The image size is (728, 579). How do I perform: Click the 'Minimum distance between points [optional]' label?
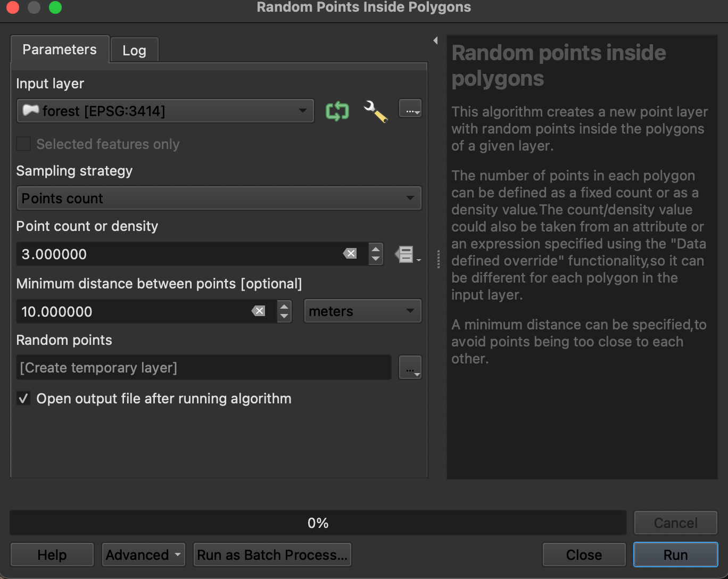pyautogui.click(x=159, y=284)
